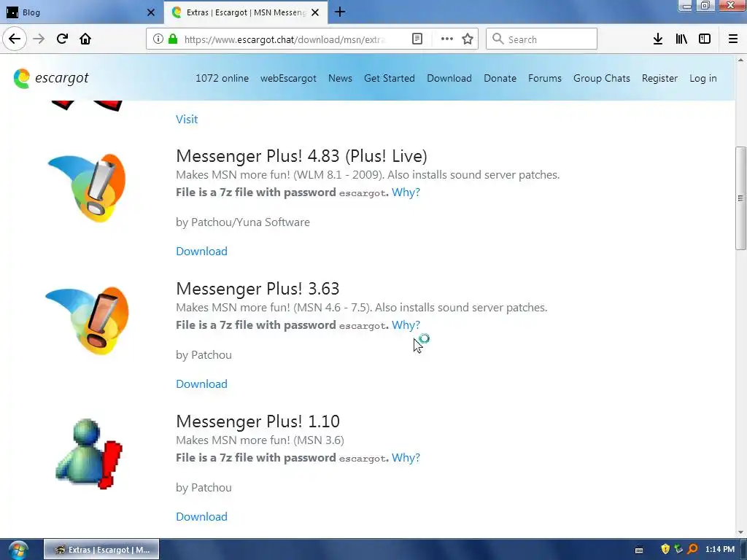
Task: Click the taskbar clock 1:14 PM
Action: coord(720,550)
